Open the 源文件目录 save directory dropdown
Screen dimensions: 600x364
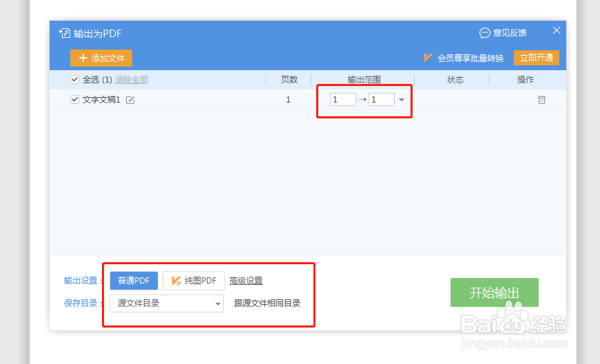(167, 303)
